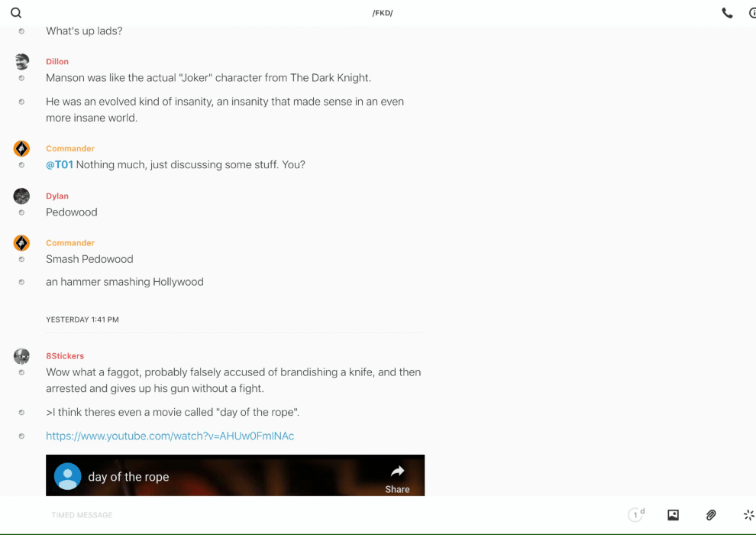Open the /FKD/ conversation title
The height and width of the screenshot is (535, 756).
click(383, 13)
